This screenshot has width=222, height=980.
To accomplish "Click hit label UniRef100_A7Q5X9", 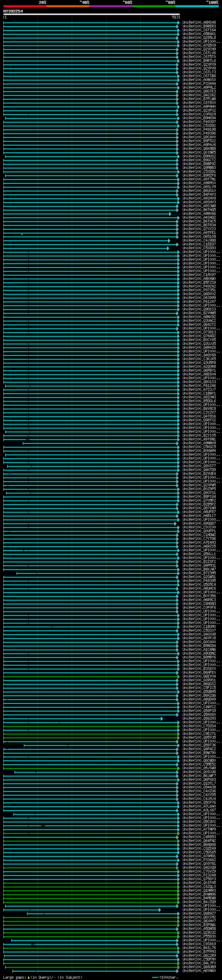I will tap(199, 45).
